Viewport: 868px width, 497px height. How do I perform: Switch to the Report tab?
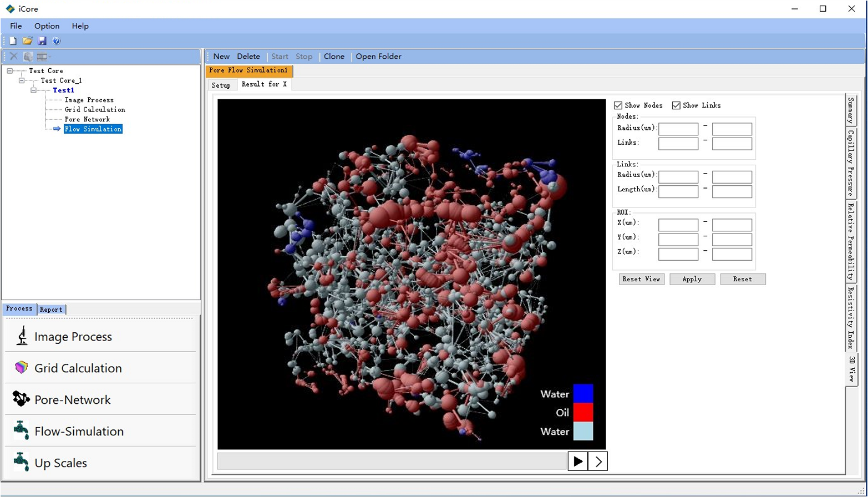pyautogui.click(x=51, y=310)
